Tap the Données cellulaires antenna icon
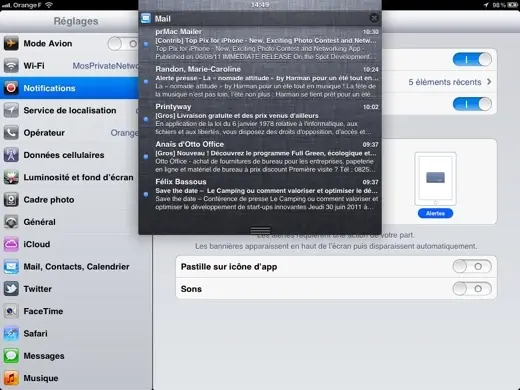This screenshot has height=390, width=520. (11, 155)
